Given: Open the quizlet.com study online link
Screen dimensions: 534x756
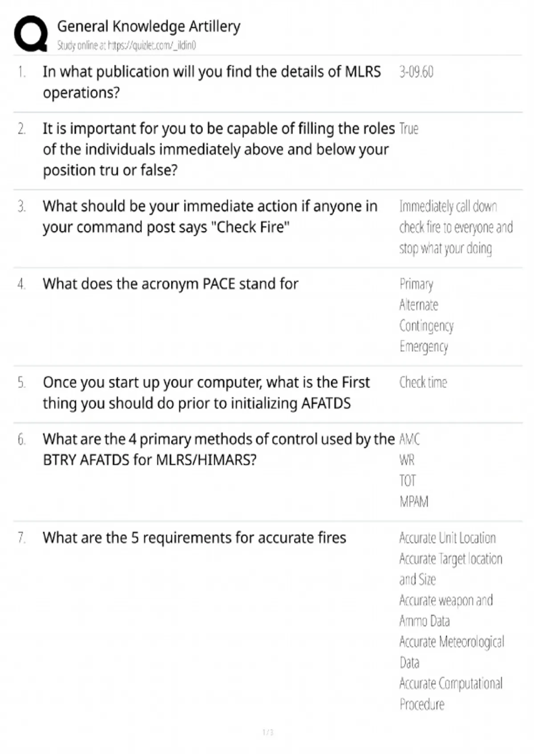Looking at the screenshot, I should pos(126,45).
